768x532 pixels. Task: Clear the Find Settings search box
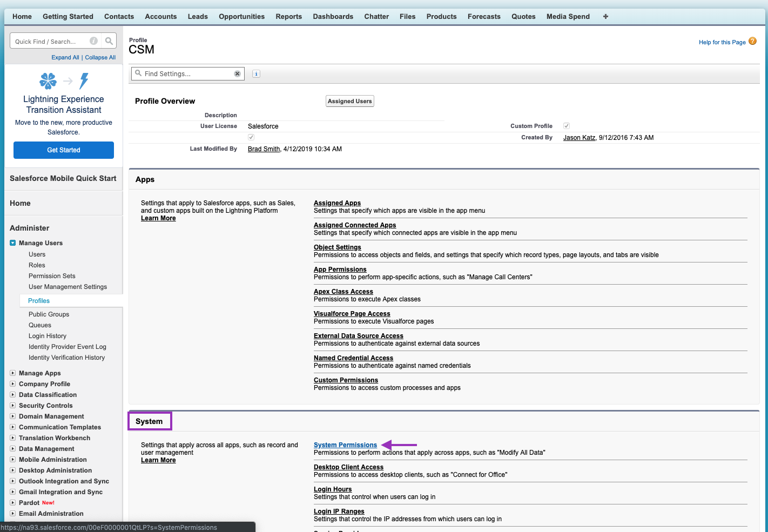pos(237,74)
